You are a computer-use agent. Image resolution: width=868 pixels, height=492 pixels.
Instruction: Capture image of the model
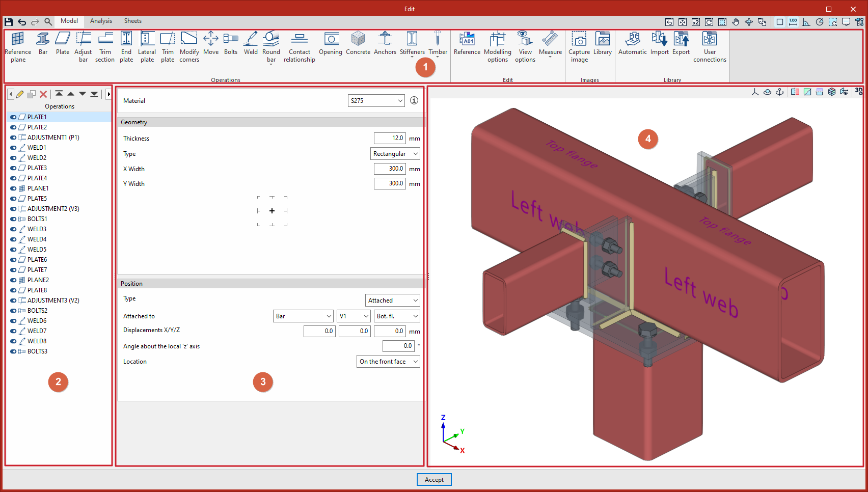pyautogui.click(x=579, y=47)
